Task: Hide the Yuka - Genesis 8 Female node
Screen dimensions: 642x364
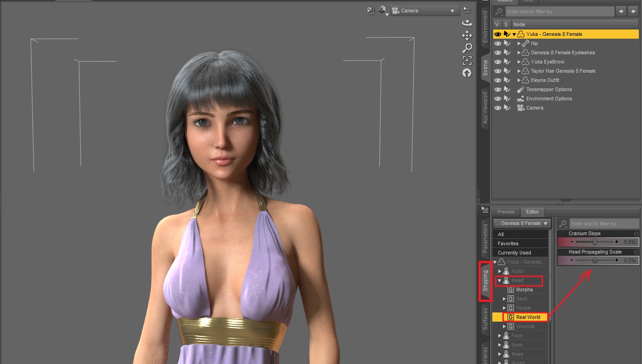Action: 497,34
